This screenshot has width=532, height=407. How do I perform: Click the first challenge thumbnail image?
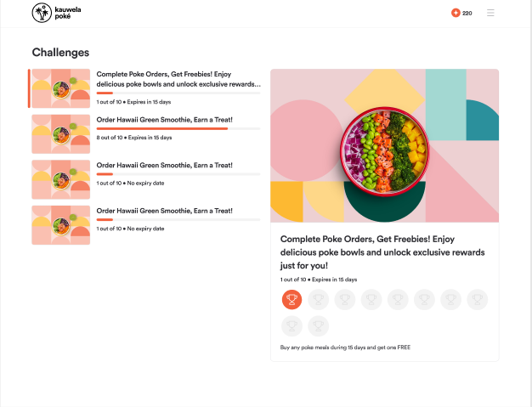(61, 88)
